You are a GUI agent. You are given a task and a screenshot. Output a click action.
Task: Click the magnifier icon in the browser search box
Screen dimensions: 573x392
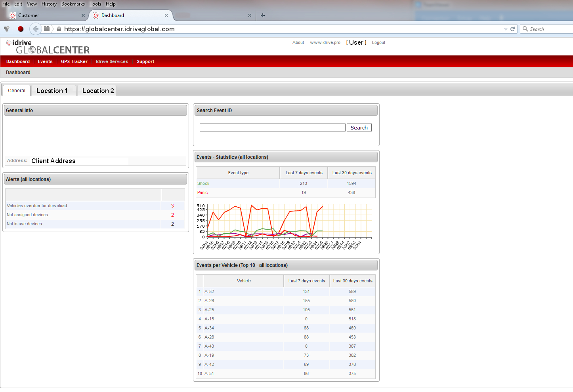click(525, 29)
